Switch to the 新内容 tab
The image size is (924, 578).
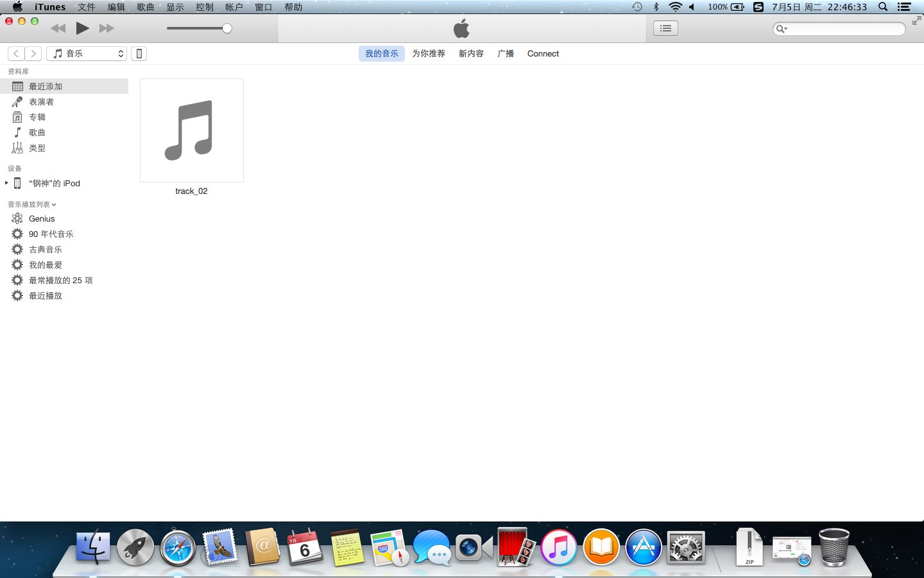(x=471, y=53)
